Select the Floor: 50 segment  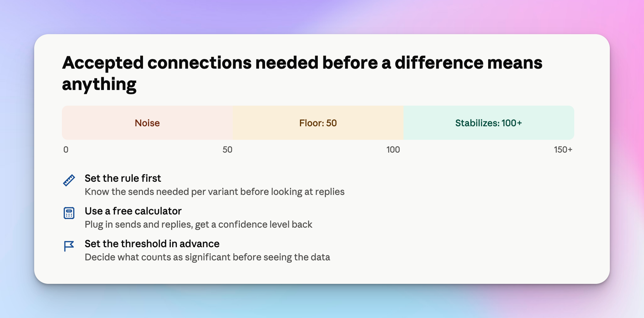(318, 123)
